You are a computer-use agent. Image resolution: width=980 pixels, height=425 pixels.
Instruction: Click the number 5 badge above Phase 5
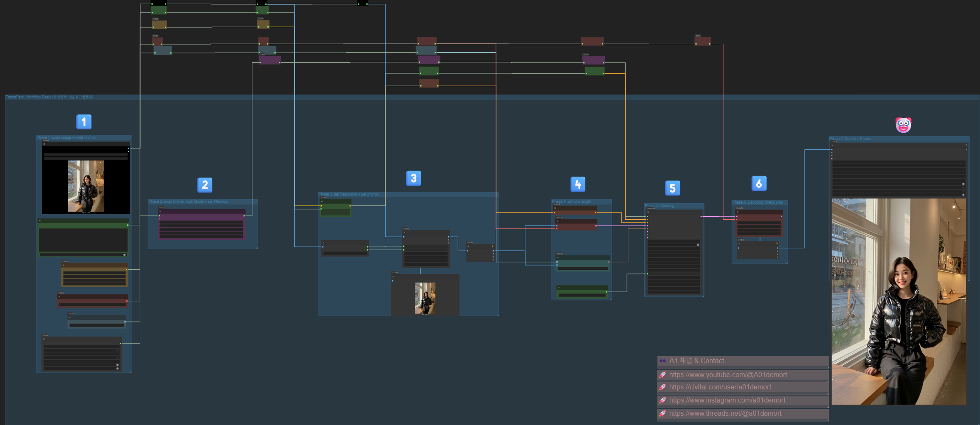673,188
